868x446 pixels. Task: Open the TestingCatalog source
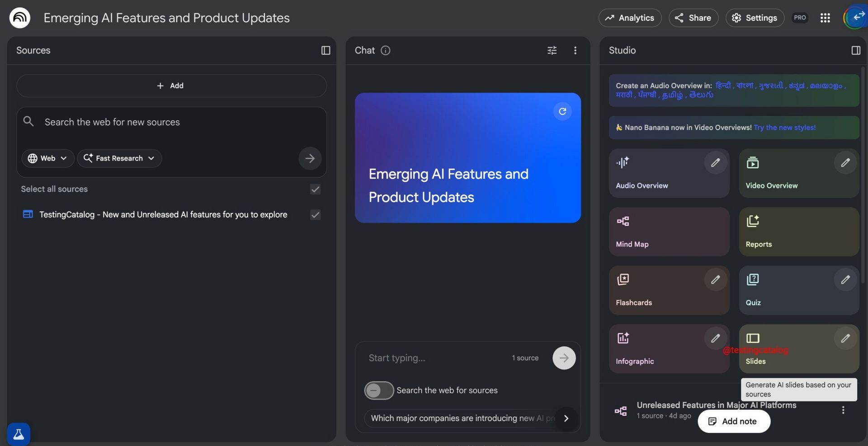point(163,214)
